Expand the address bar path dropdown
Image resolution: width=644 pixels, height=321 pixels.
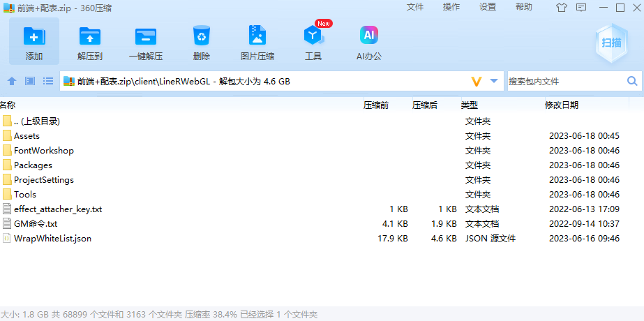(494, 81)
